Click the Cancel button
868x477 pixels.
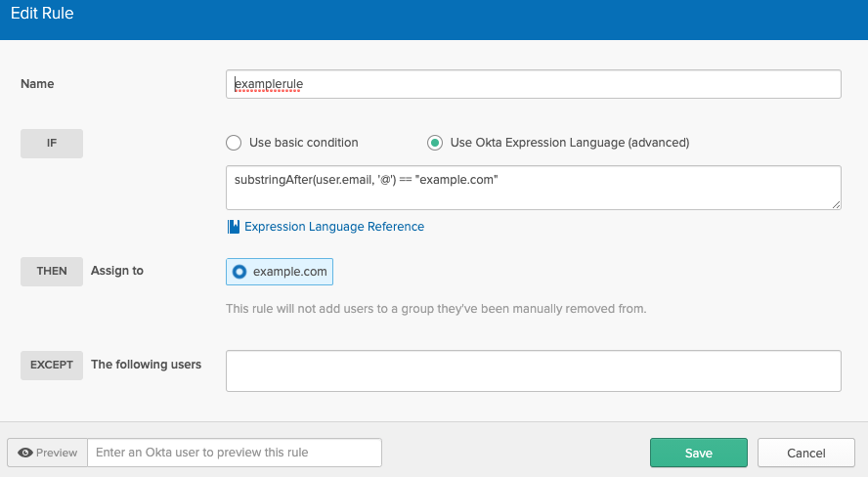click(x=806, y=453)
